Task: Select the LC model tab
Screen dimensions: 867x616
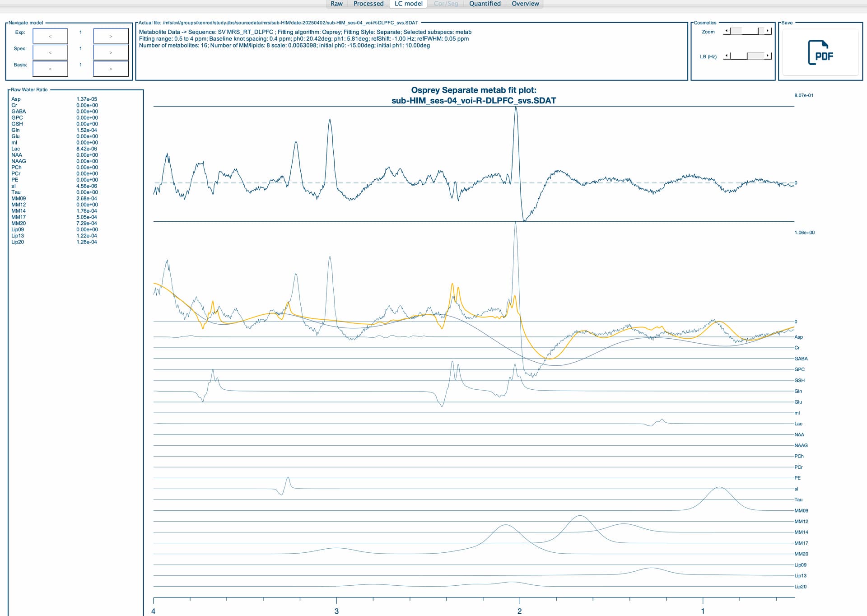Action: click(x=408, y=4)
